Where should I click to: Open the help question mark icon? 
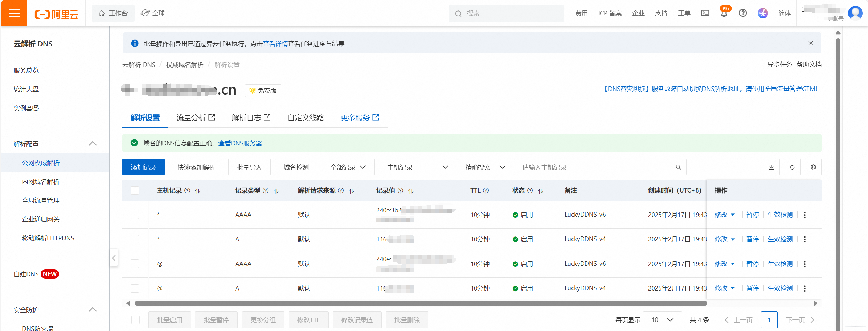(x=743, y=13)
